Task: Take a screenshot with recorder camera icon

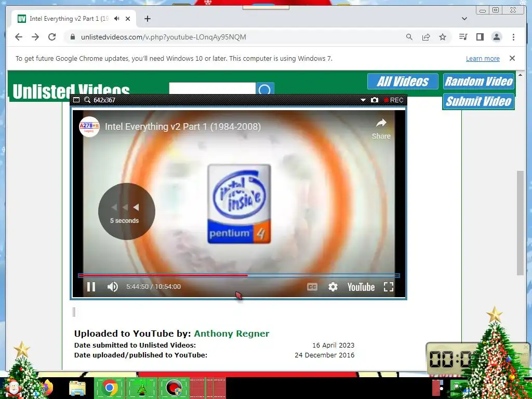Action: (374, 100)
